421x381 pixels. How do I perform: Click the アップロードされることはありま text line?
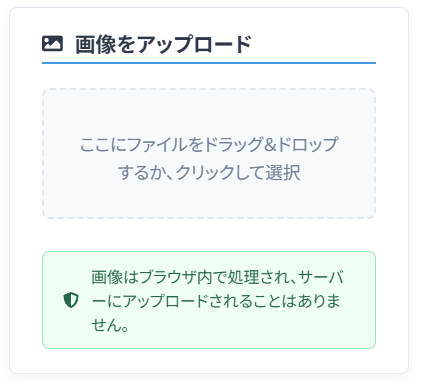coord(232,301)
